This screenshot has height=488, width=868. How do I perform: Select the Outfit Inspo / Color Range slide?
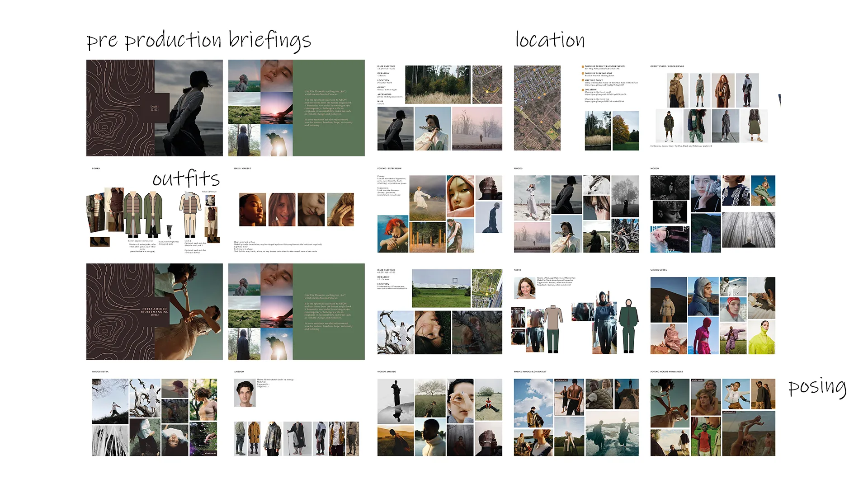pyautogui.click(x=713, y=108)
